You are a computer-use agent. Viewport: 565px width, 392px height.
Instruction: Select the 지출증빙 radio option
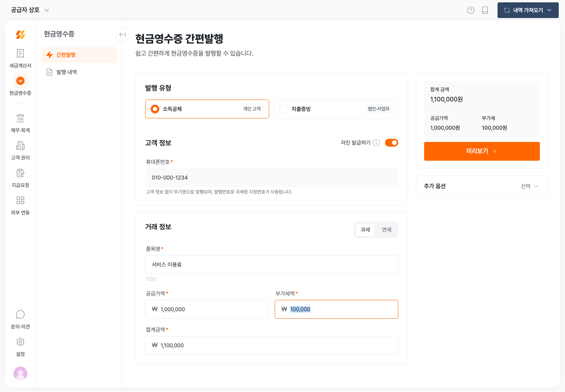tap(336, 109)
